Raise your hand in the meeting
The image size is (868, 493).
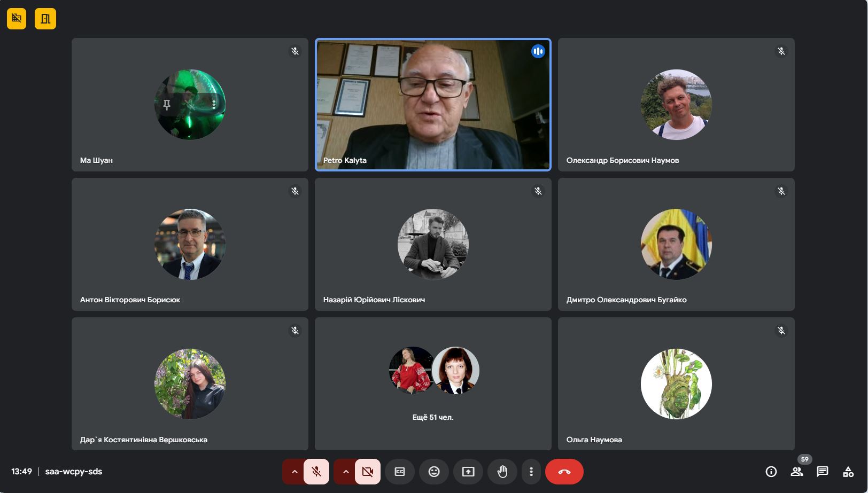pos(502,472)
